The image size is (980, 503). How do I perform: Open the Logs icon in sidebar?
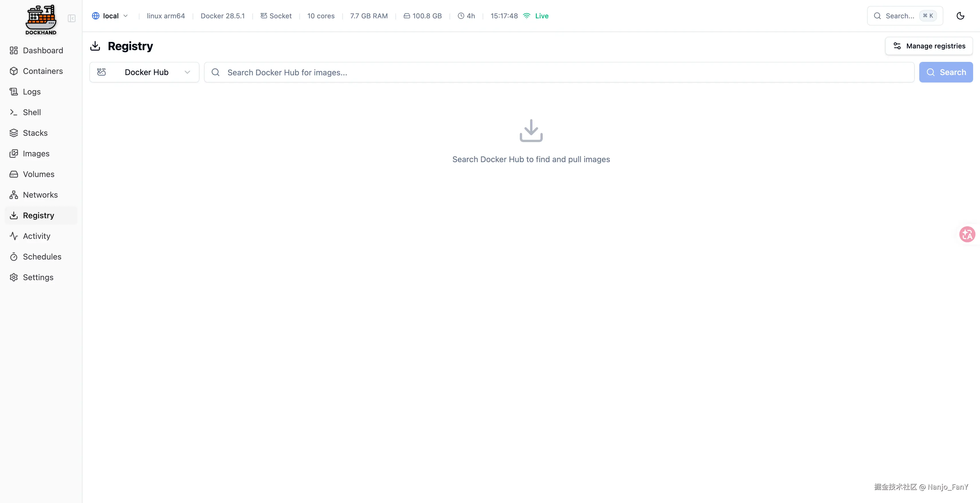pyautogui.click(x=14, y=92)
